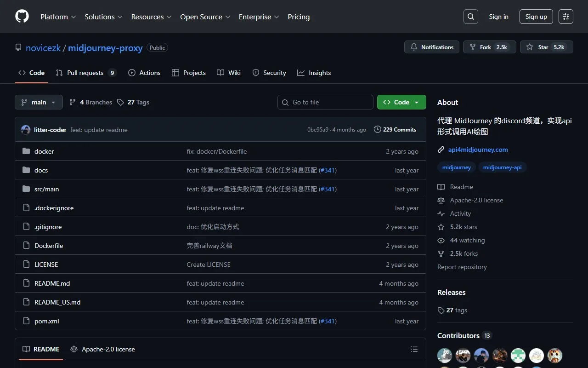
Task: Open the outline icon in README header
Action: (414, 349)
